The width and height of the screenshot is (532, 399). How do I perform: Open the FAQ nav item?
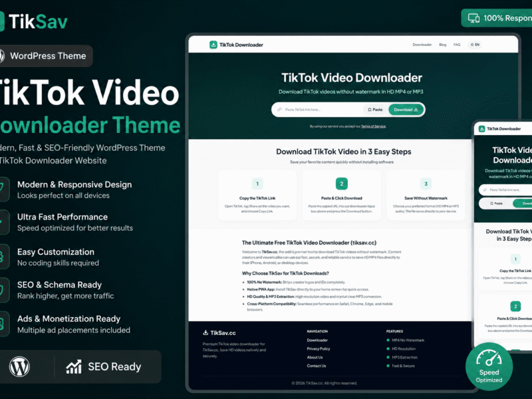pos(457,45)
